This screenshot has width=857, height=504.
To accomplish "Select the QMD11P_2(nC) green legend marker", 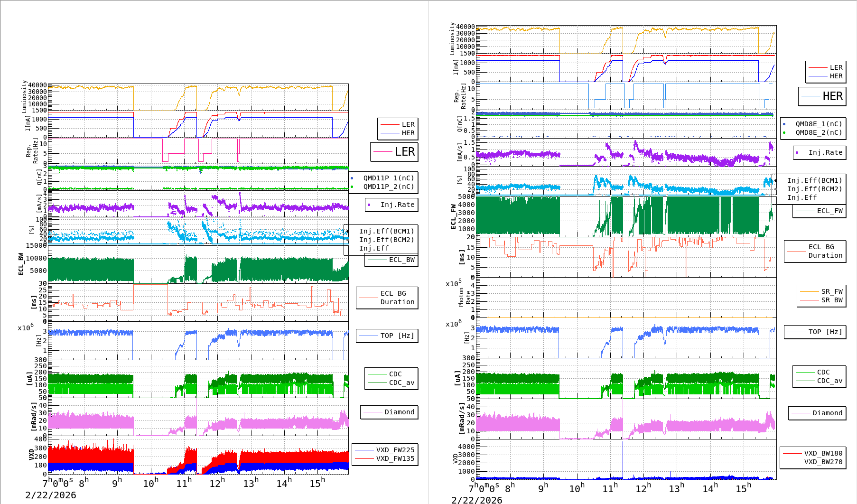I will [352, 187].
